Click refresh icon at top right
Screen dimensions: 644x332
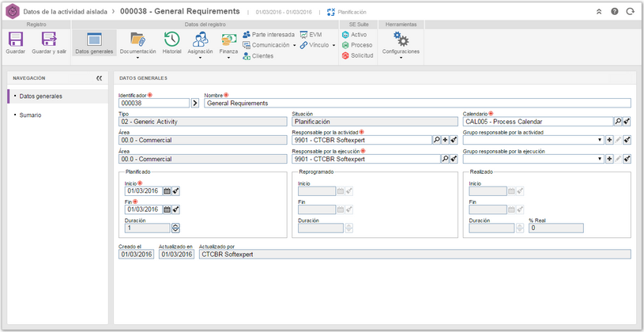630,12
